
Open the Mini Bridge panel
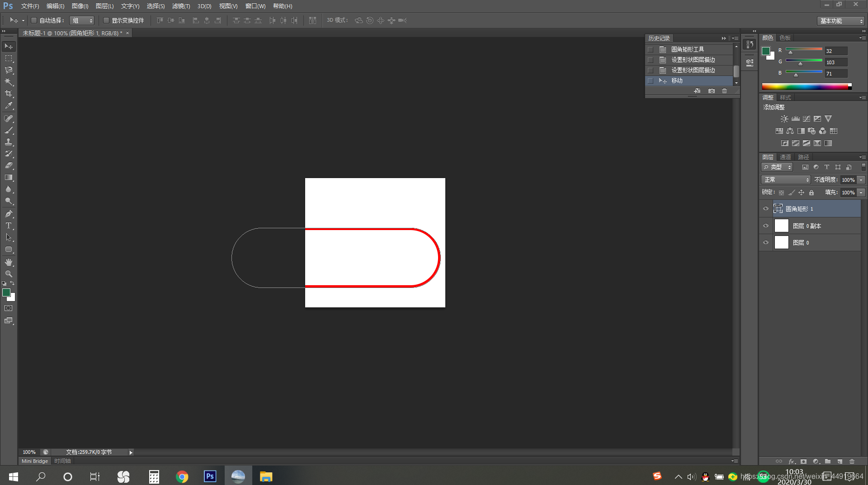(35, 461)
